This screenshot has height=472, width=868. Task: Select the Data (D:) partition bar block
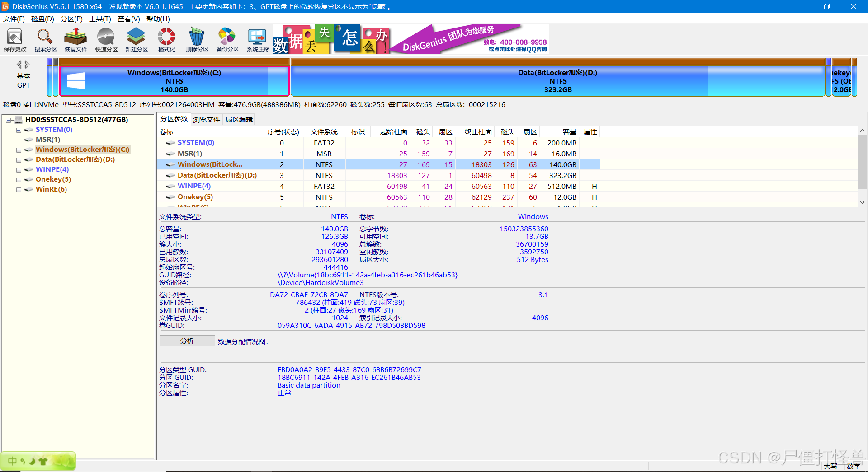(558, 77)
